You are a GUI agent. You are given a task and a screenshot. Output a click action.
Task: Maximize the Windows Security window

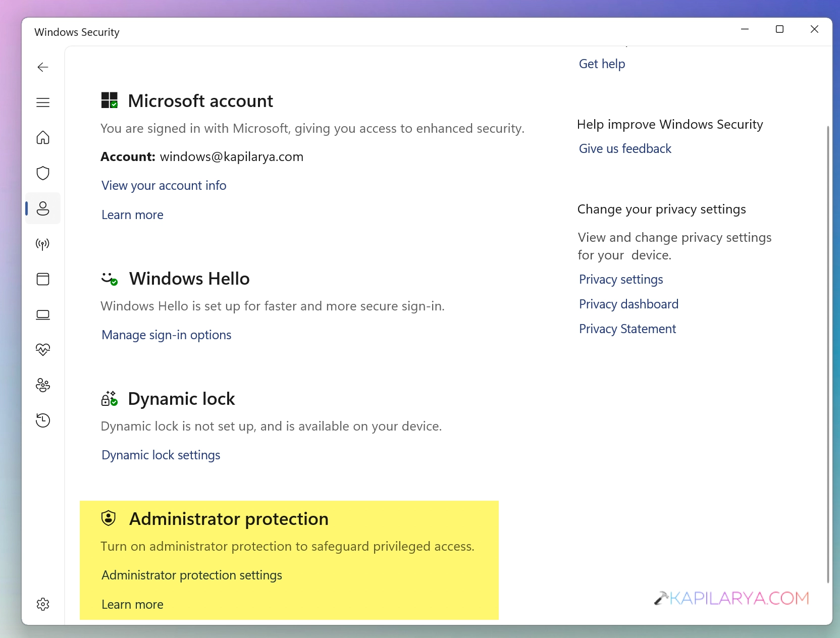click(779, 29)
